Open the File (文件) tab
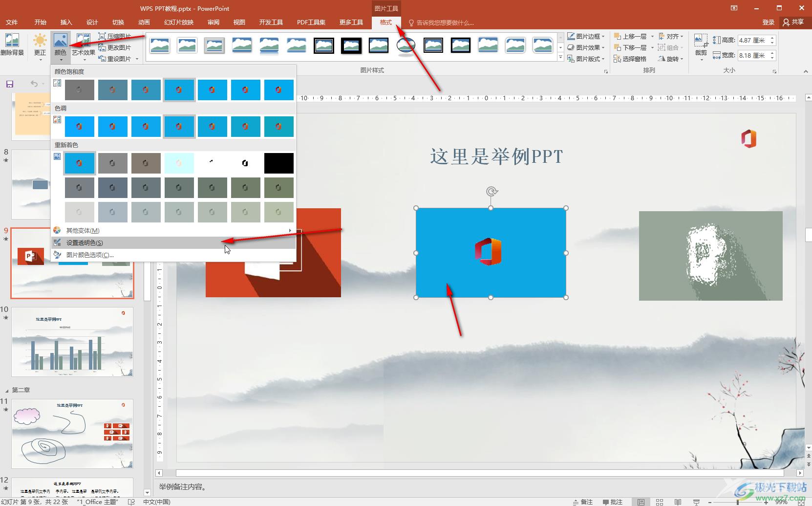This screenshot has height=506, width=812. (x=12, y=22)
